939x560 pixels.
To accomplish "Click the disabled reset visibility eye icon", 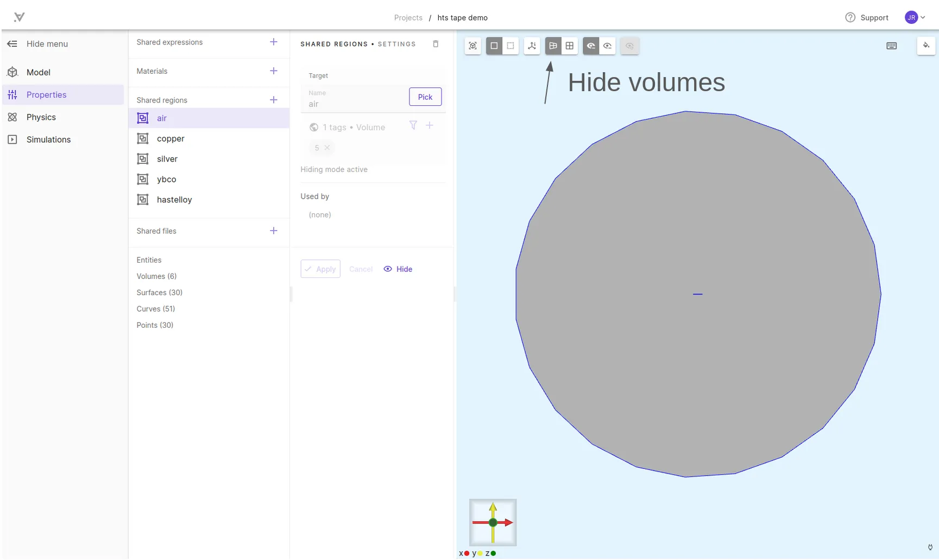I will point(629,46).
